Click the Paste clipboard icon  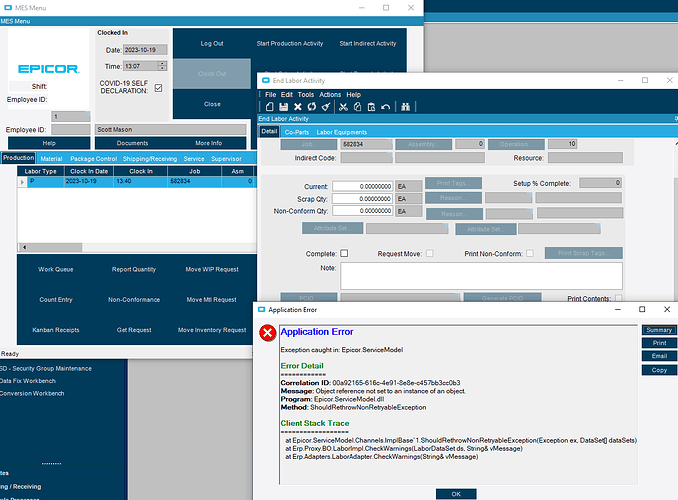pyautogui.click(x=371, y=107)
